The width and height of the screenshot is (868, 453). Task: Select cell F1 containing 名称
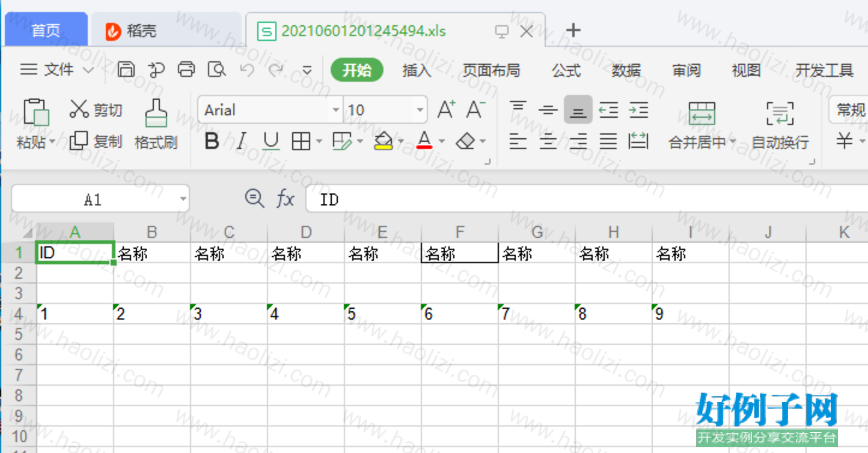click(x=460, y=253)
